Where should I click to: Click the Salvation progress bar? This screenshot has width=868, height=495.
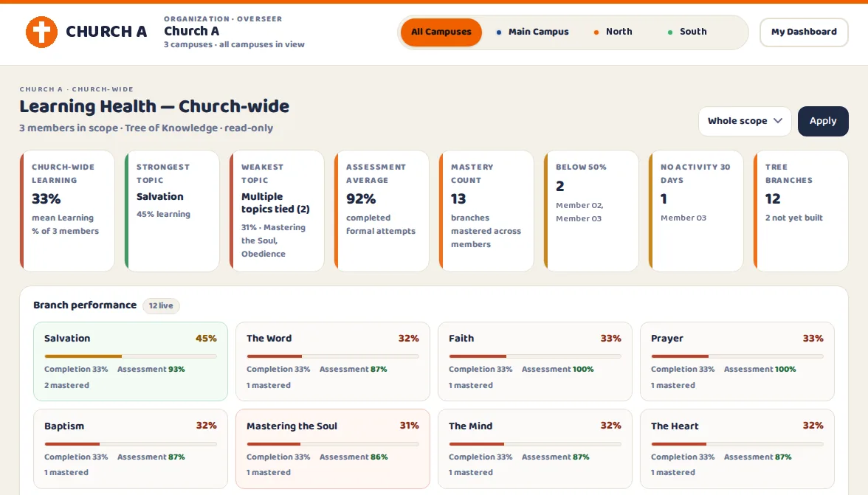coord(131,356)
